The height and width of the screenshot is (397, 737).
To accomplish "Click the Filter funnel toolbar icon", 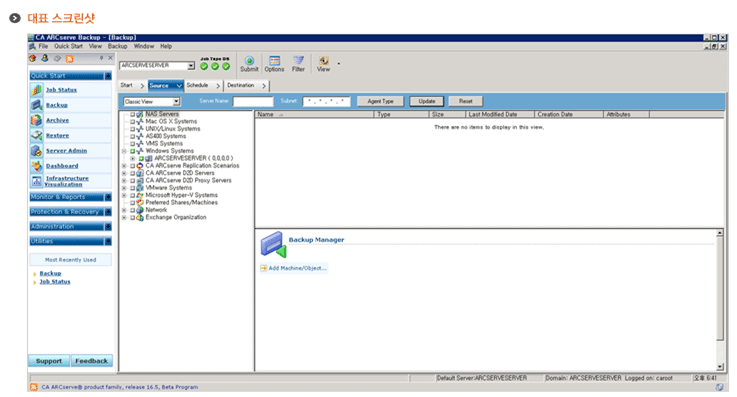I will coord(298,60).
